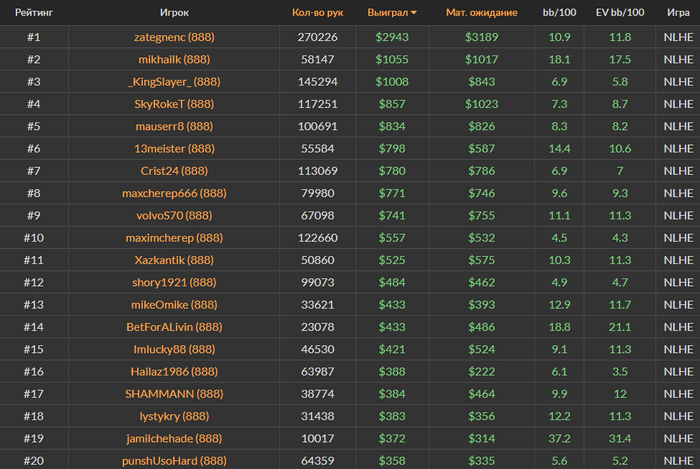Open player zategnenc (888) profile
The image size is (700, 469).
(174, 37)
